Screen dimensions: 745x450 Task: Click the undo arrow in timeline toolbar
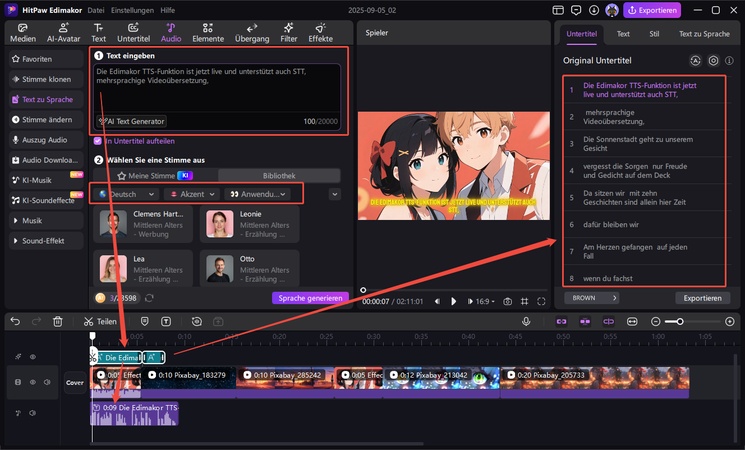[15, 322]
